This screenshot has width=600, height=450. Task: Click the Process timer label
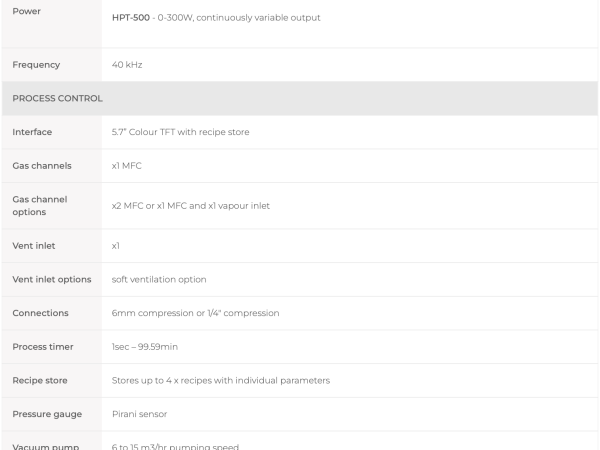[43, 347]
